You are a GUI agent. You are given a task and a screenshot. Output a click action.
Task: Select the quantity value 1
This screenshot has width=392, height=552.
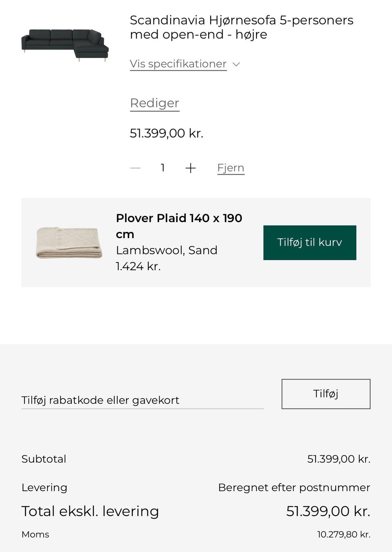[163, 168]
